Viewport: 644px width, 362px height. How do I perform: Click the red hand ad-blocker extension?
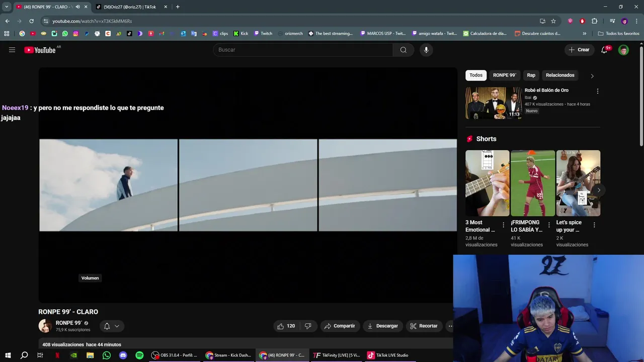click(582, 21)
